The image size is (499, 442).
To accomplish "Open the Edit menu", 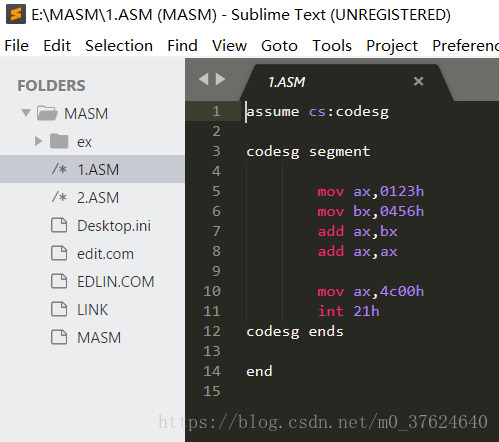I will click(x=57, y=46).
